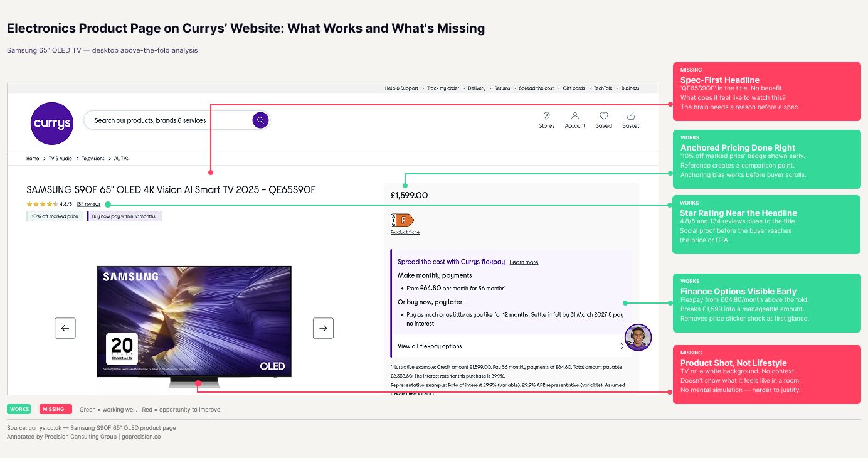Open Gift cards link
Viewport: 868px width, 458px height.
click(x=574, y=88)
